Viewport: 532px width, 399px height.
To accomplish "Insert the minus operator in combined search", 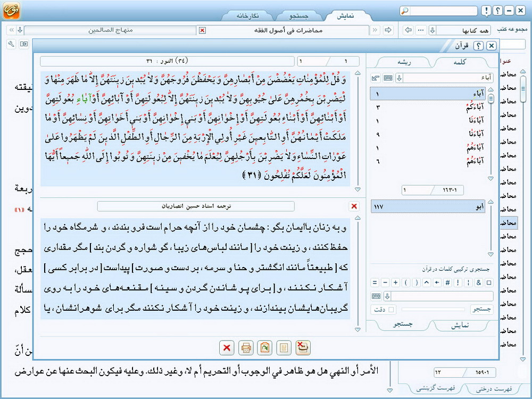I will (385, 282).
